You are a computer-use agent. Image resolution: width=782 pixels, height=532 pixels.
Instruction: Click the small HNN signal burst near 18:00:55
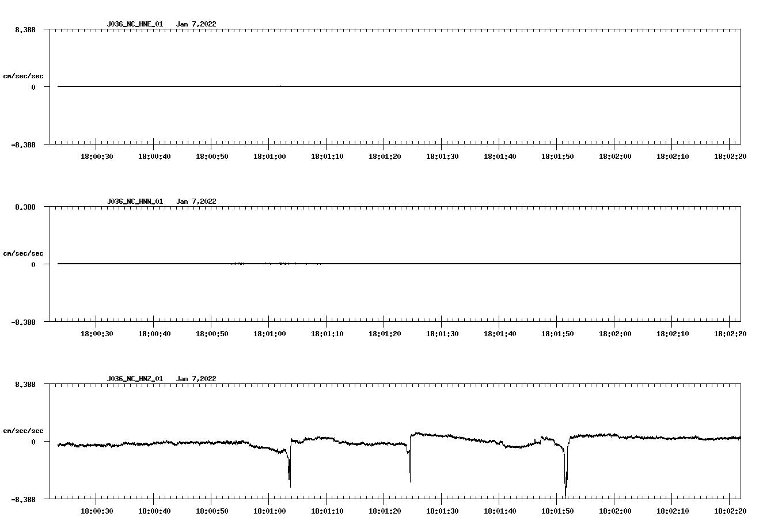(237, 264)
